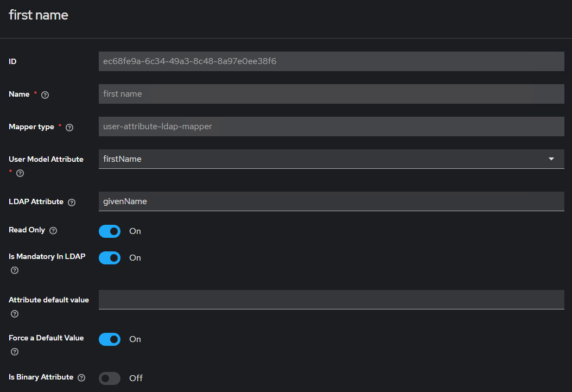
Task: Select the Mapper type text field
Action: tap(331, 127)
